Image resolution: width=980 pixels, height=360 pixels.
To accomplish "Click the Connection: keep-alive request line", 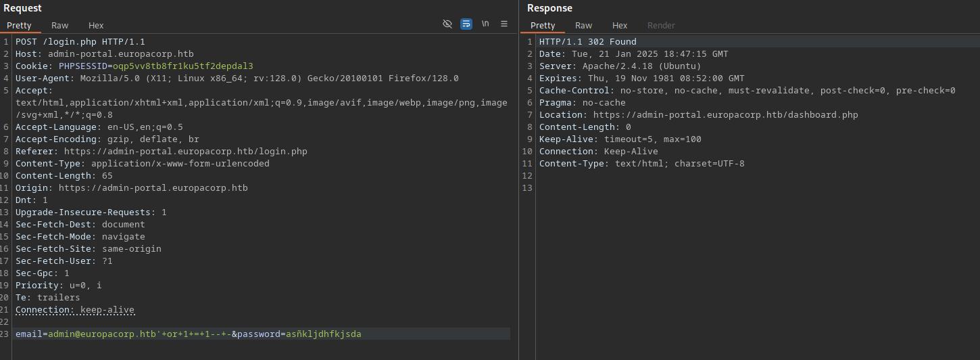I will pyautogui.click(x=75, y=309).
